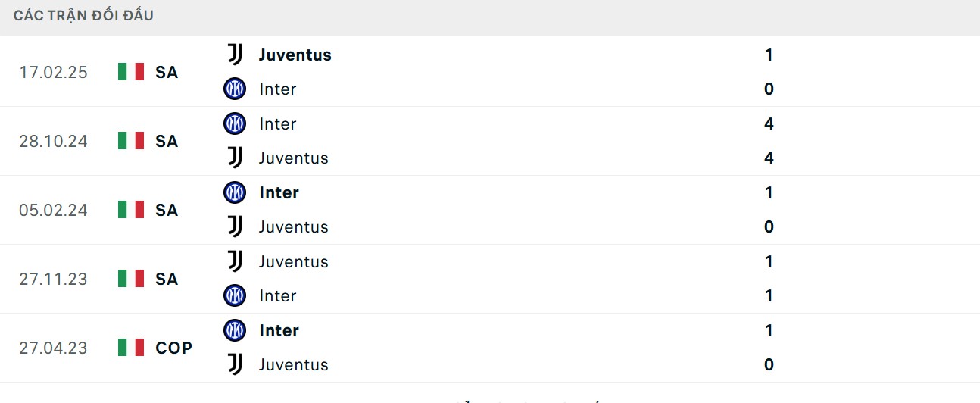Click Italy flag beside 17.02.25 date
Viewport: 980px width, 403px height.
coord(131,72)
